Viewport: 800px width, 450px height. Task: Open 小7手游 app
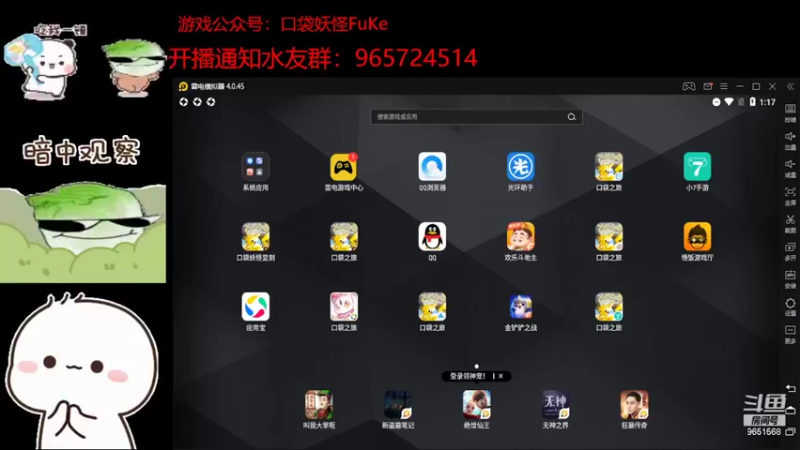tap(697, 167)
